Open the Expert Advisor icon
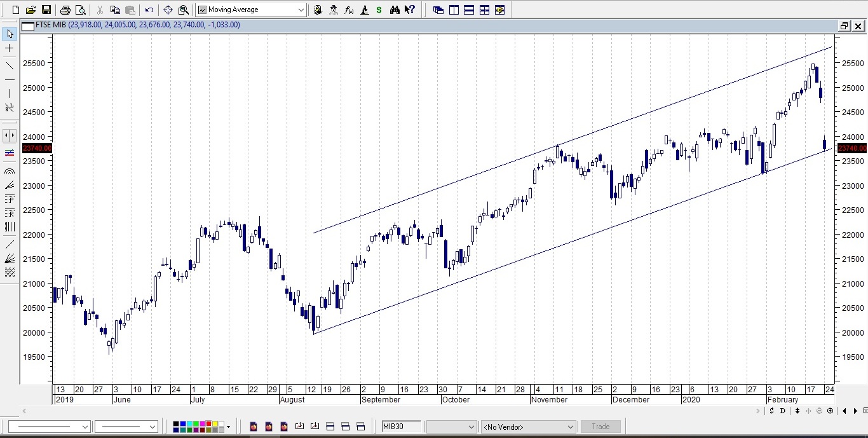 318,10
